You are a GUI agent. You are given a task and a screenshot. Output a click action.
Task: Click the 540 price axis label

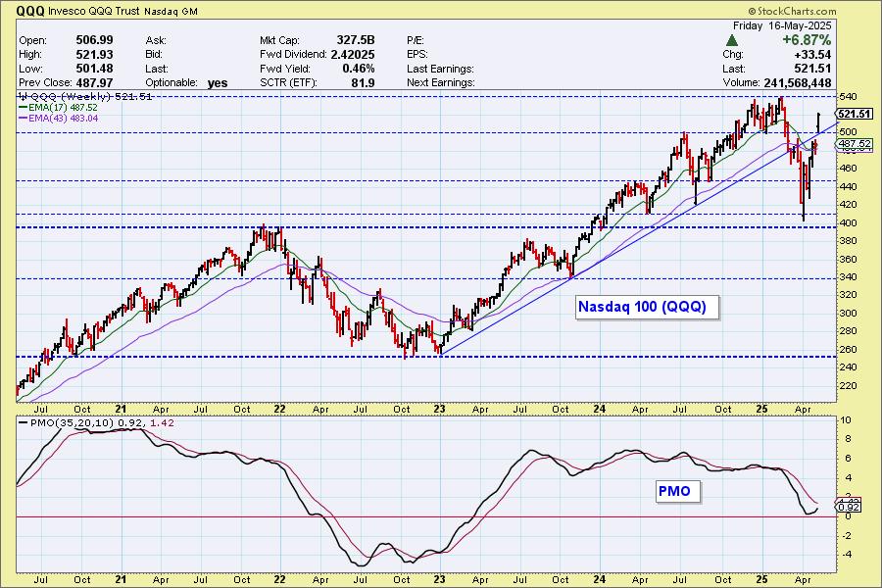tap(849, 97)
